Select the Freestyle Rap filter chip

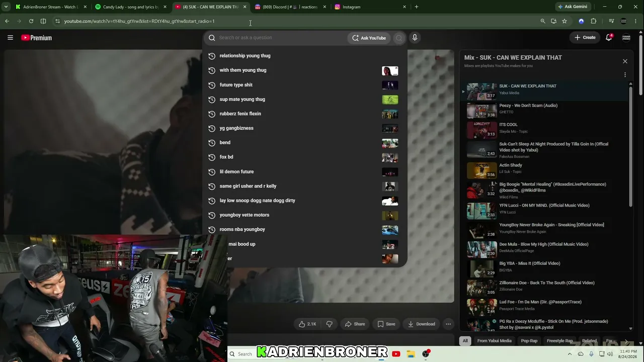560,341
